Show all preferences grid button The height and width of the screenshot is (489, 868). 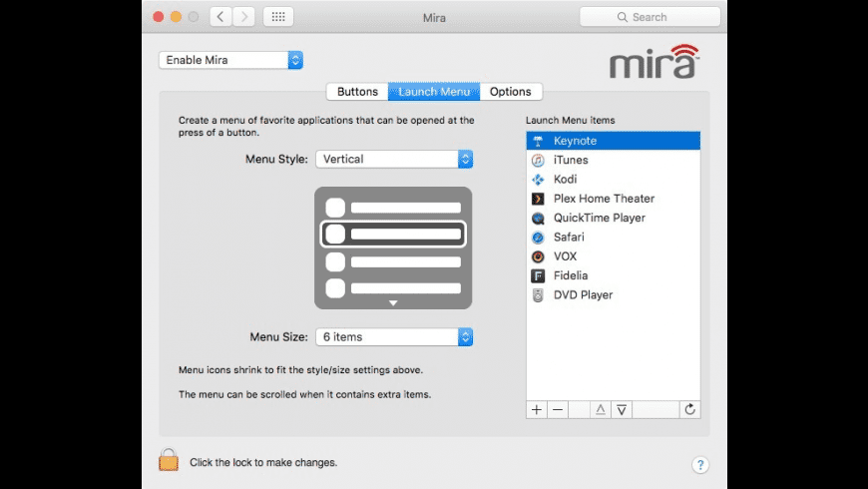277,17
